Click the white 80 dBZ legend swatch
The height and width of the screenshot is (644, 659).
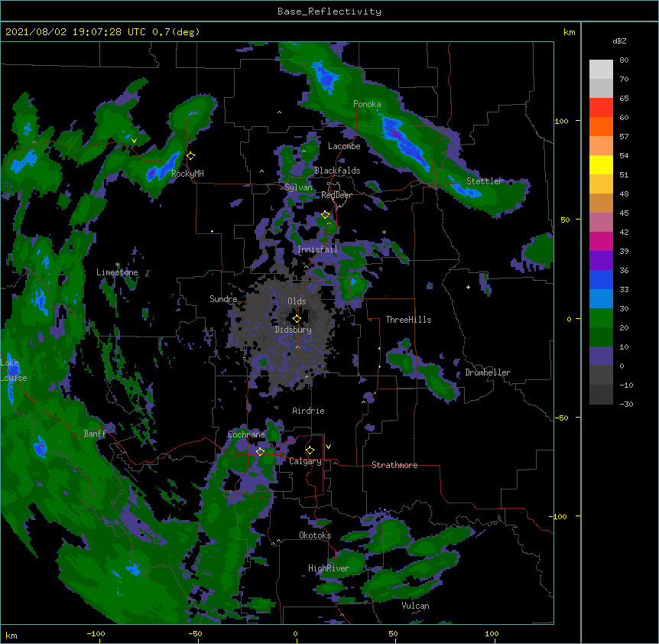click(601, 70)
